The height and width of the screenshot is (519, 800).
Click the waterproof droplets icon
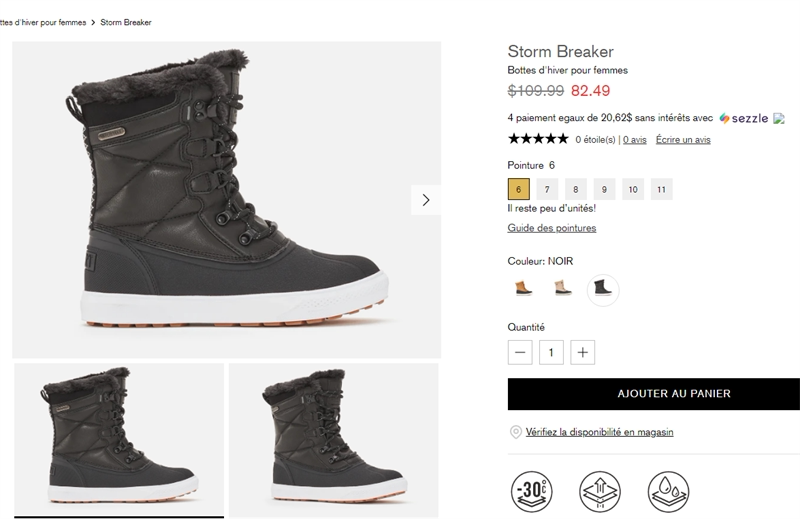pyautogui.click(x=667, y=492)
